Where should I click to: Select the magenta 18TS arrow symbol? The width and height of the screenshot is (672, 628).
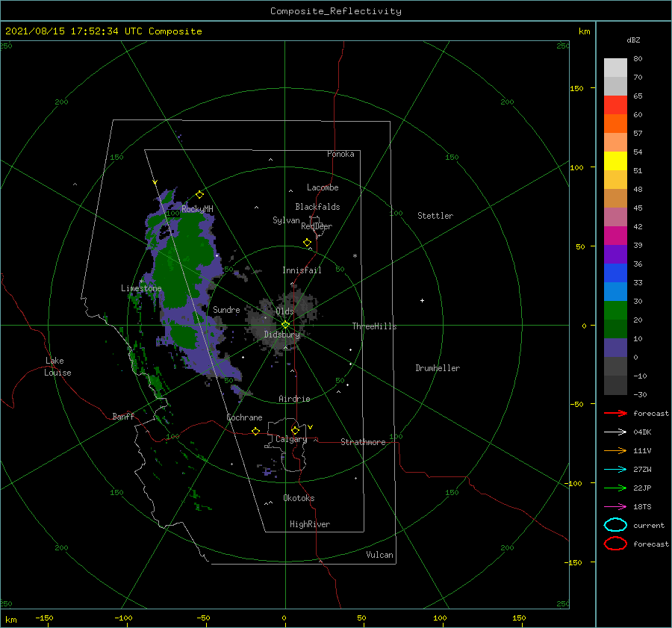tap(615, 506)
